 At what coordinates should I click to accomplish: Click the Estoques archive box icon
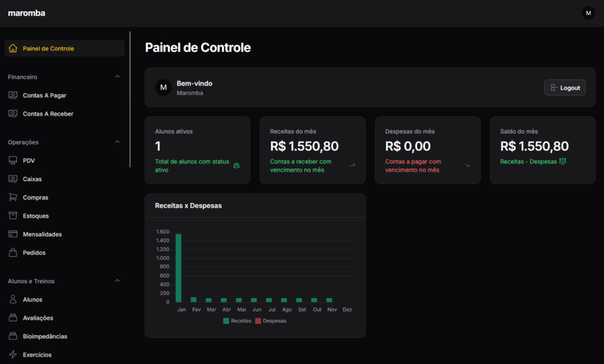pyautogui.click(x=13, y=216)
